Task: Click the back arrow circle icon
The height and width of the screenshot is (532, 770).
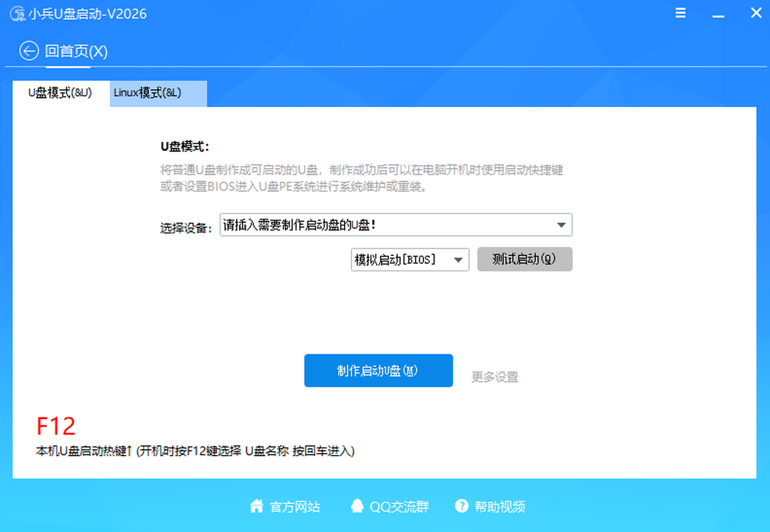Action: (x=29, y=51)
